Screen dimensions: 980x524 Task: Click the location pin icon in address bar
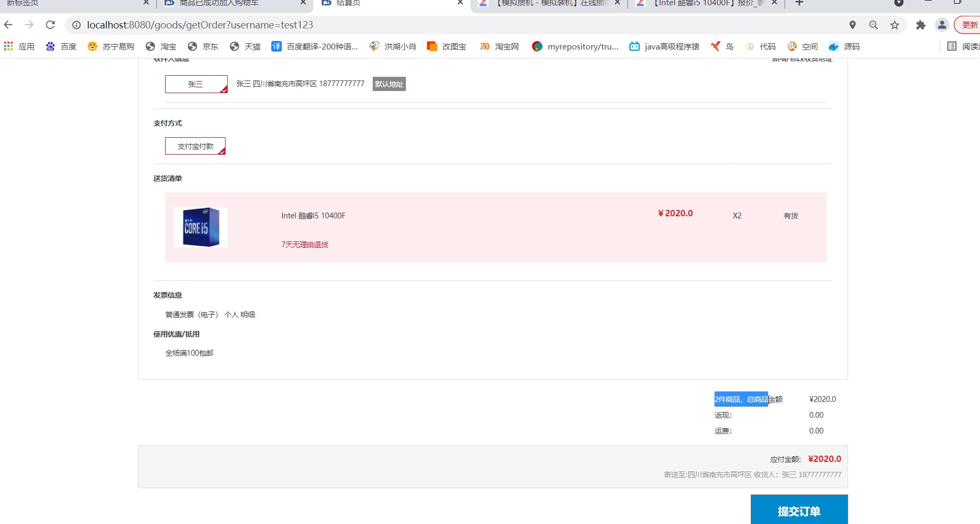coord(853,25)
